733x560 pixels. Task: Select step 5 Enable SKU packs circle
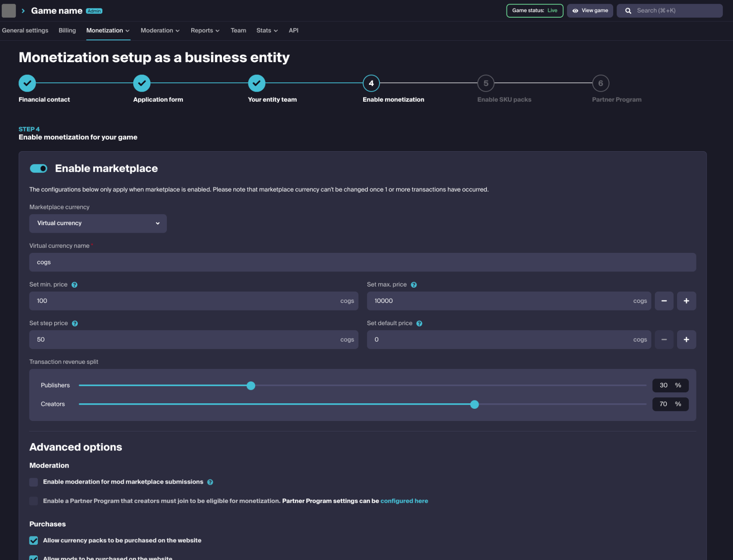tap(486, 83)
